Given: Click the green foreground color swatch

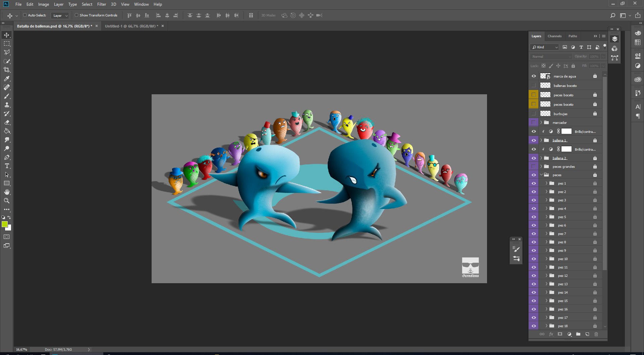Looking at the screenshot, I should [x=5, y=224].
